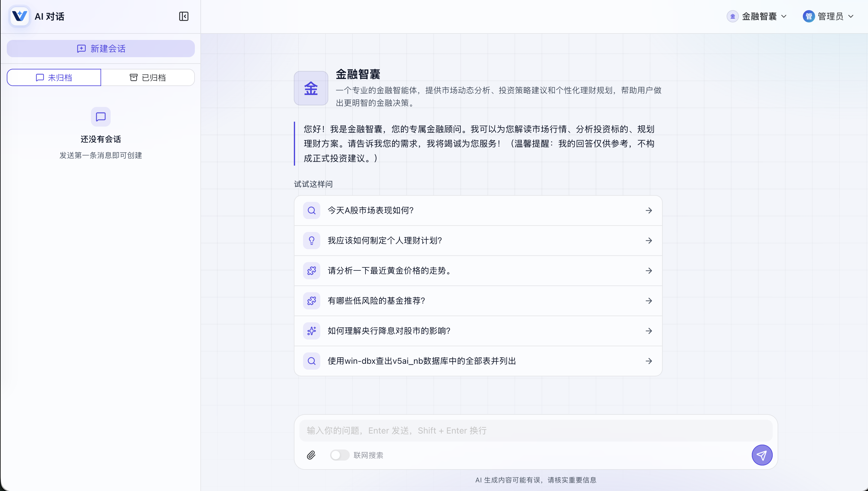Image resolution: width=868 pixels, height=491 pixels.
Task: Click the attachment paperclip icon
Action: (311, 455)
